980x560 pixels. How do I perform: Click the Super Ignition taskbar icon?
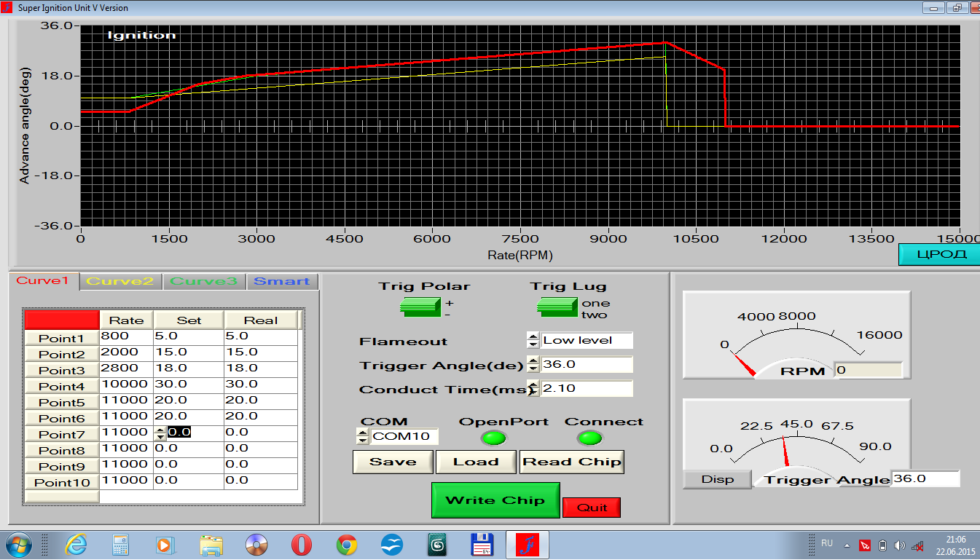[527, 545]
